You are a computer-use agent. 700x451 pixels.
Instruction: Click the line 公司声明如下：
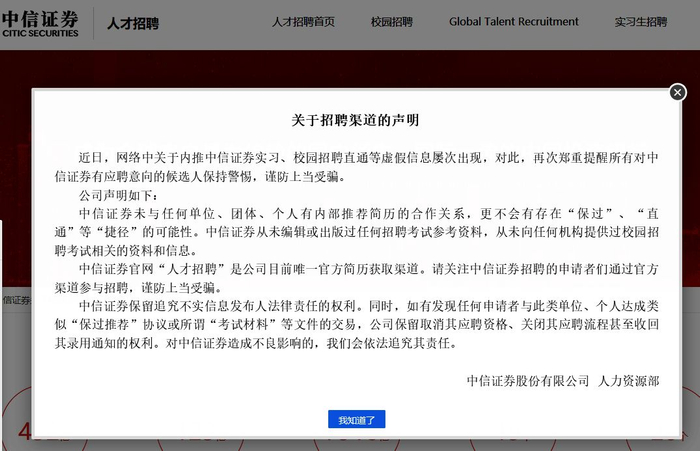pos(118,195)
